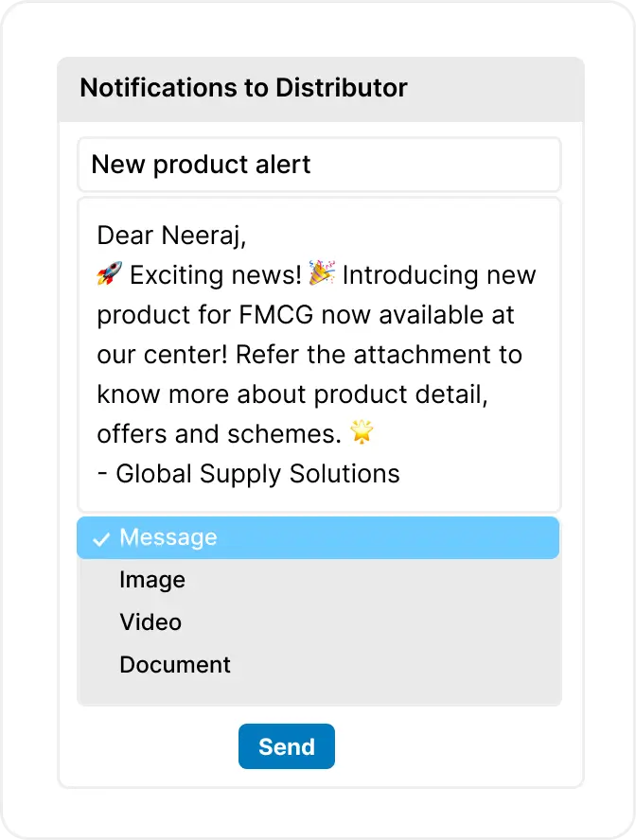Viewport: 636px width, 840px height.
Task: Click the rocket emoji in the message
Action: coord(109,275)
